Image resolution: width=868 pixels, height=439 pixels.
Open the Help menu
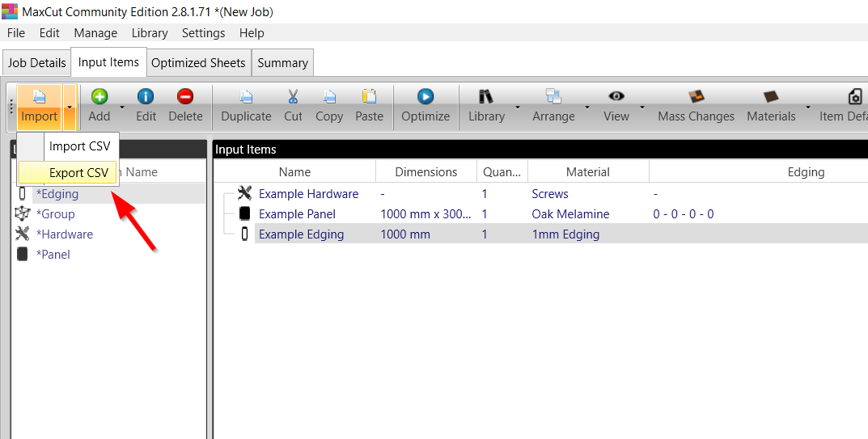(x=252, y=33)
